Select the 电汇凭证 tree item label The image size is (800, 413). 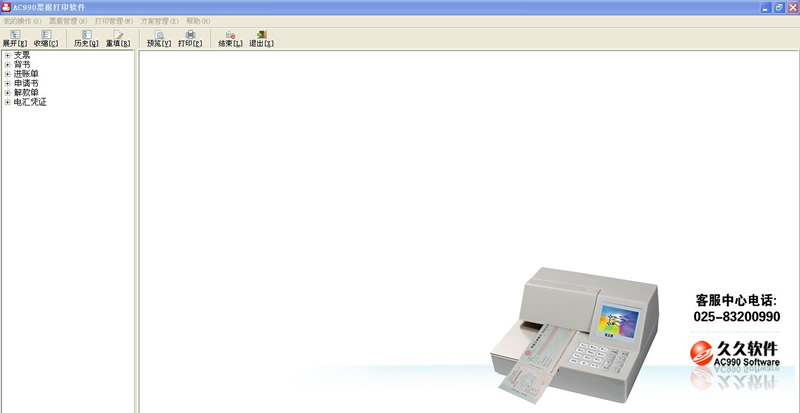coord(30,102)
